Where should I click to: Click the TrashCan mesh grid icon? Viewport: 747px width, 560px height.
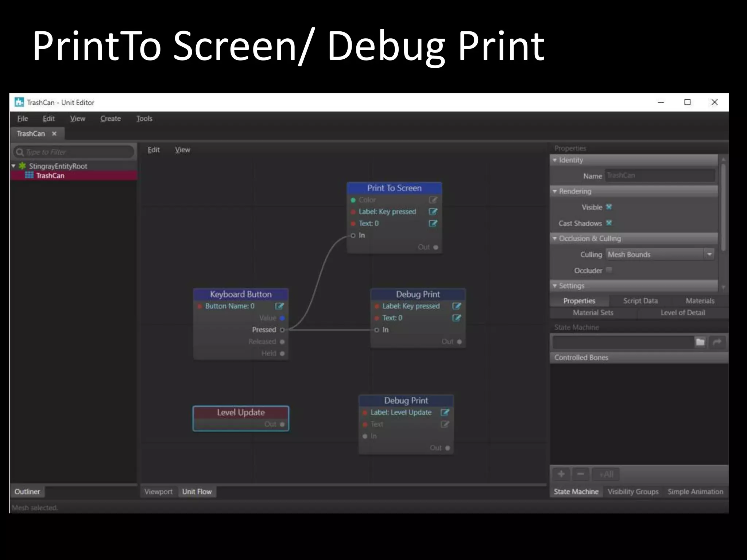pos(29,175)
